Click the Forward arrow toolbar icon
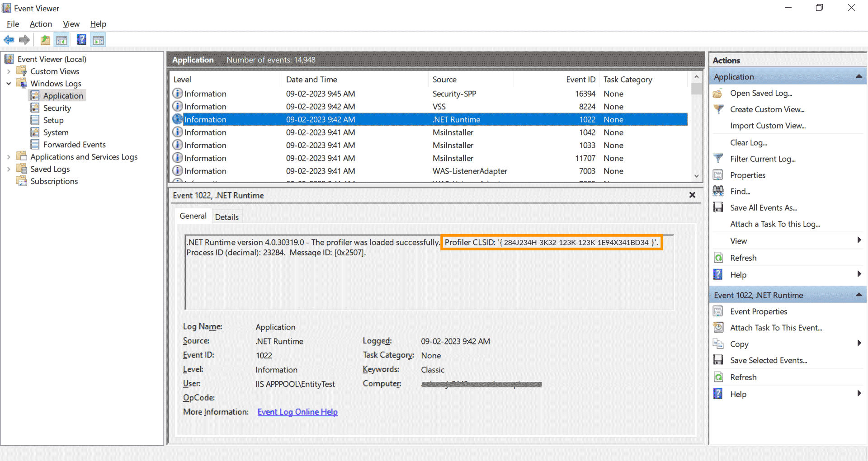868x461 pixels. coord(24,40)
